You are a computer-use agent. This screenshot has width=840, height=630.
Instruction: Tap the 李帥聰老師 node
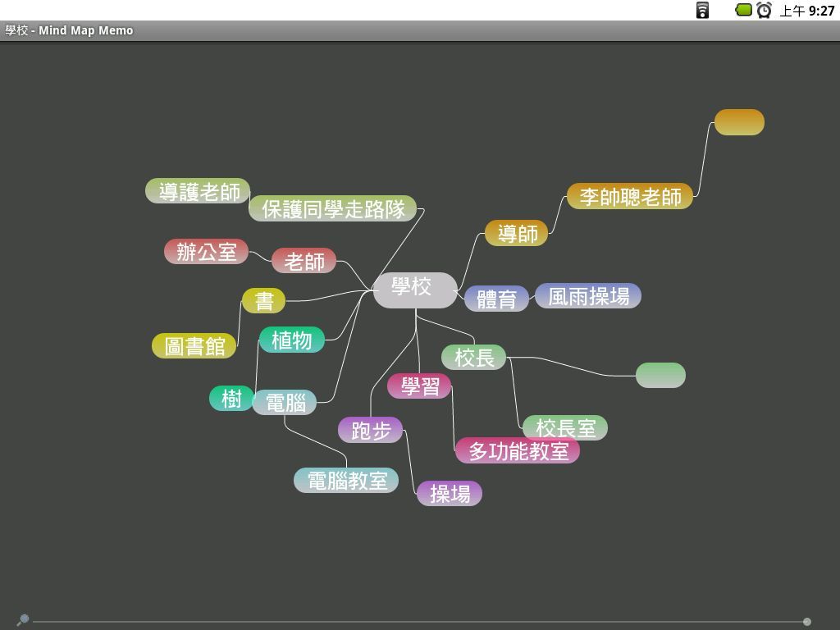click(630, 197)
